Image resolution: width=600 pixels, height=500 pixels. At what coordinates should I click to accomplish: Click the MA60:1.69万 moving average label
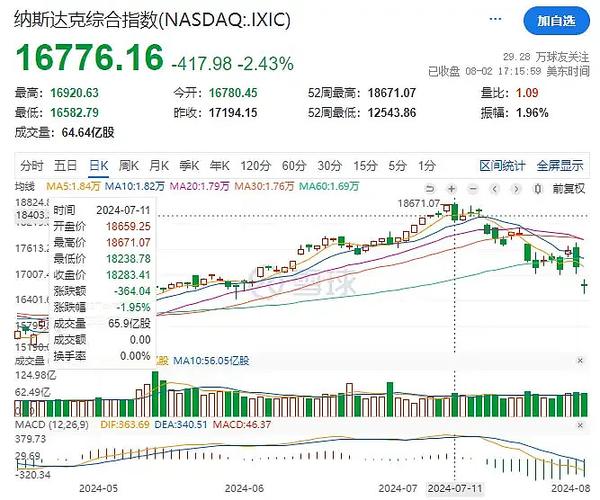pos(329,186)
